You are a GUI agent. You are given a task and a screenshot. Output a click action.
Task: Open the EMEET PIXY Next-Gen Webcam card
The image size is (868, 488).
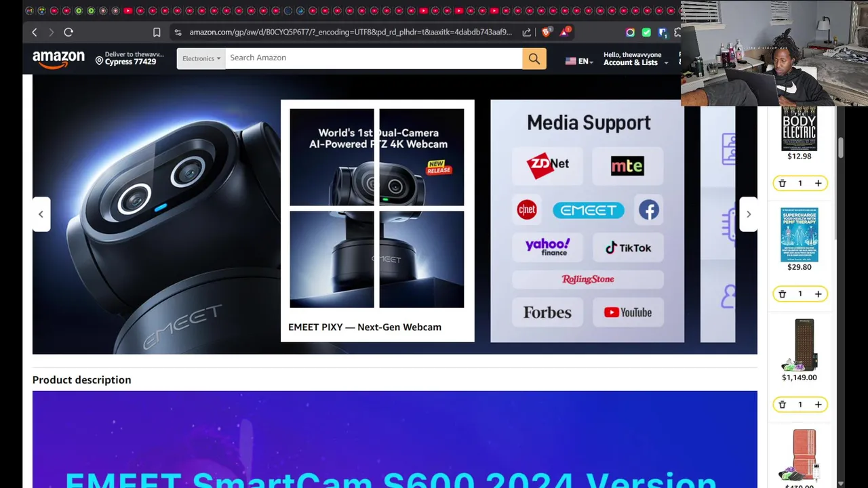[378, 221]
